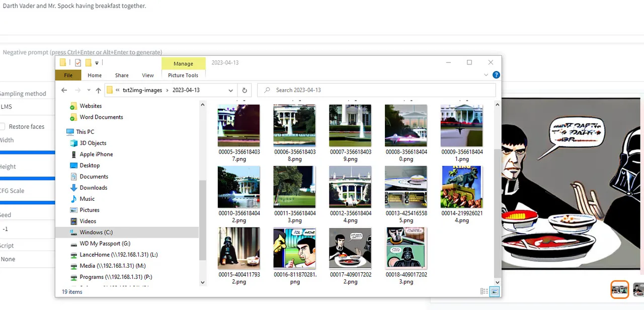The height and width of the screenshot is (310, 644).
Task: Click the Up one level arrow
Action: pyautogui.click(x=98, y=90)
